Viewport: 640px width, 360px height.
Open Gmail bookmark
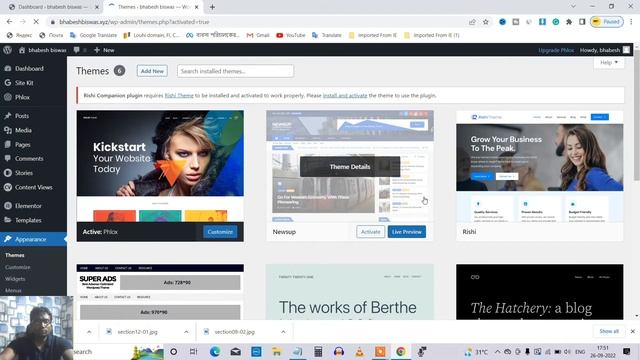tap(258, 35)
